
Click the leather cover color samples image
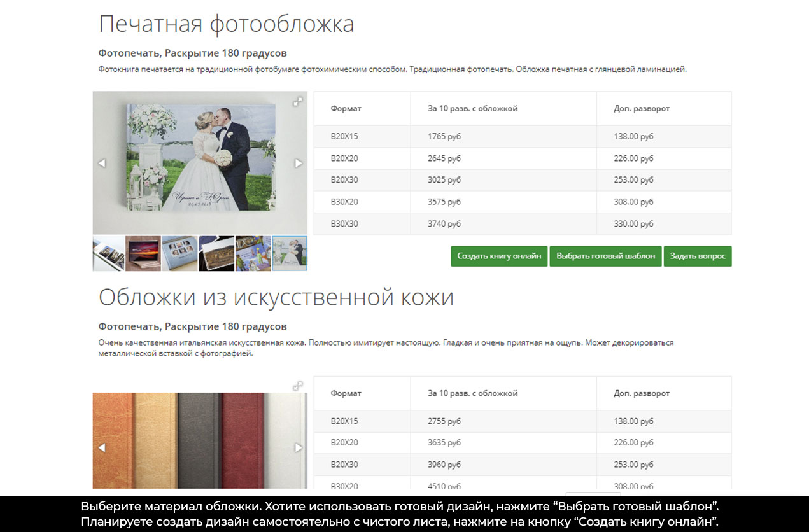200,439
